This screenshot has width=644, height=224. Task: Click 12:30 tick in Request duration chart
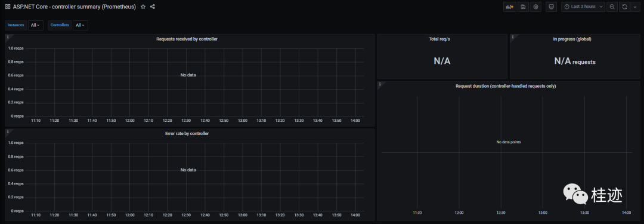[501, 213]
